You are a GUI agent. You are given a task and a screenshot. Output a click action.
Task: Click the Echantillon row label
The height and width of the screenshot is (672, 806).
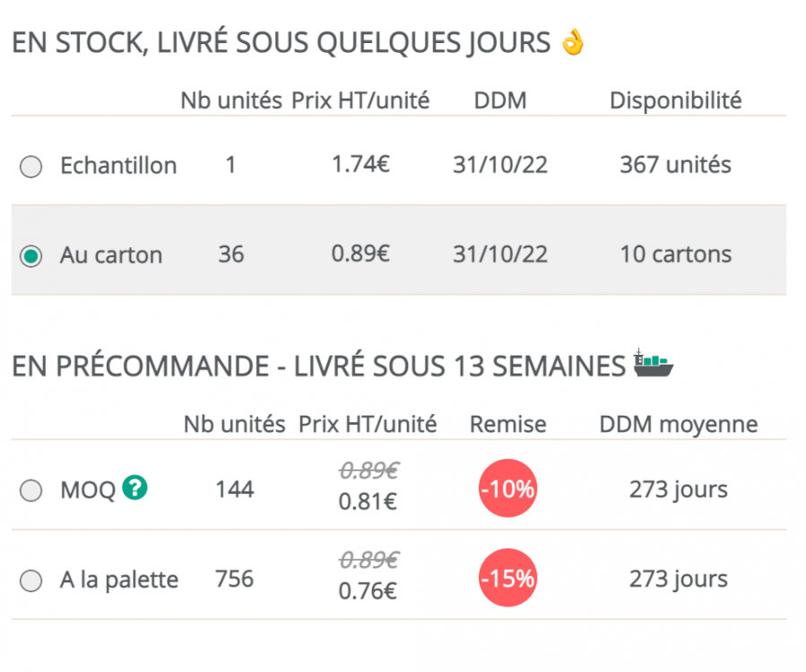(118, 166)
